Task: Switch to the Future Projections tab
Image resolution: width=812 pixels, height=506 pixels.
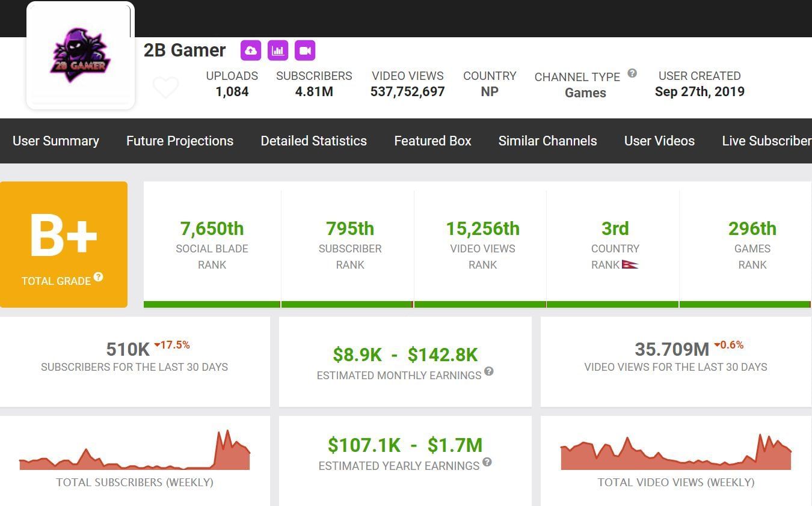Action: pyautogui.click(x=180, y=141)
